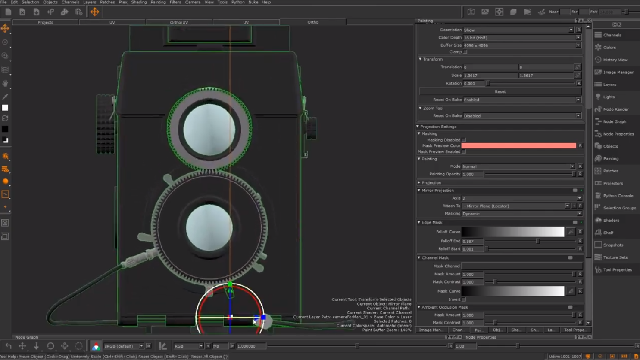Toggle the Channel Mask enable switch

click(x=570, y=258)
